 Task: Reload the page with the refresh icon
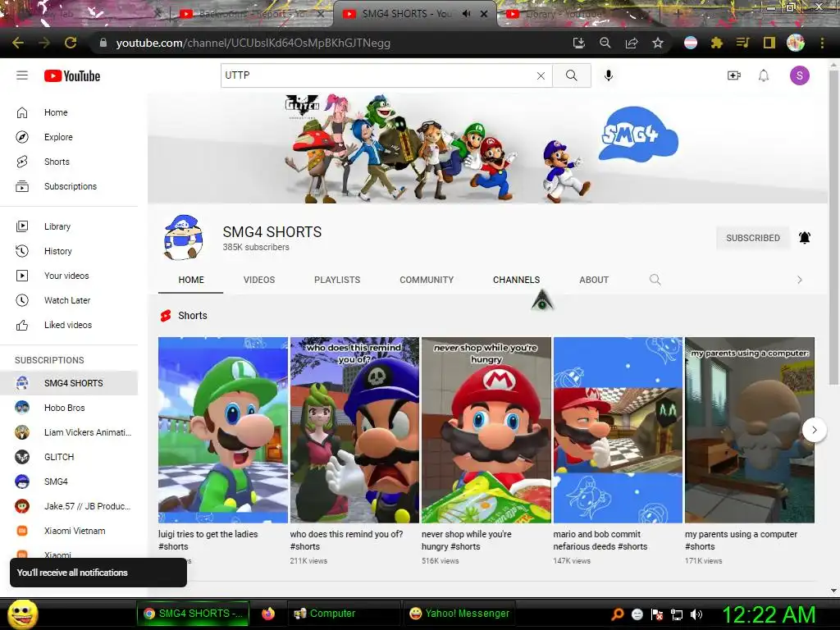click(x=71, y=43)
